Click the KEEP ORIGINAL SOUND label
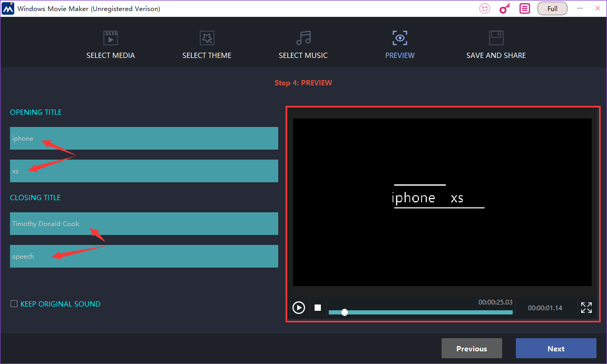 [61, 304]
